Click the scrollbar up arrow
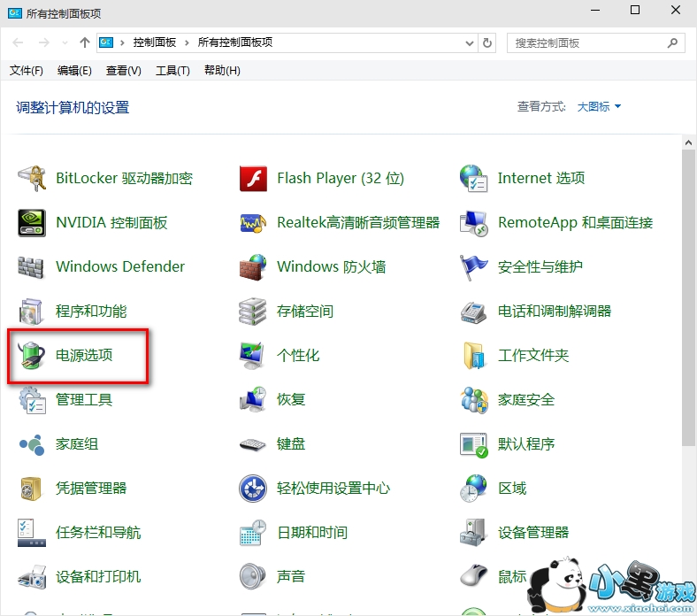697x616 pixels. (x=688, y=142)
